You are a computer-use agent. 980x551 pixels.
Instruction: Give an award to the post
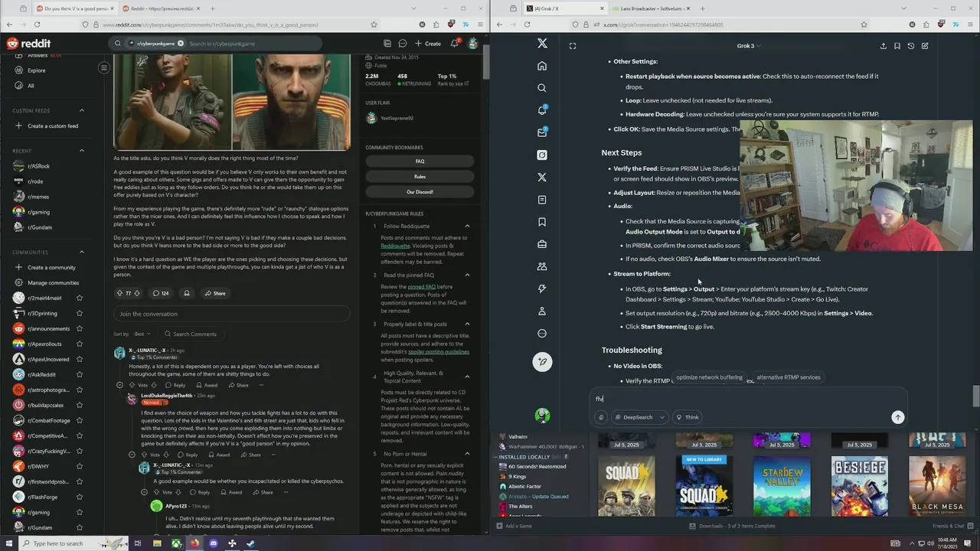187,293
